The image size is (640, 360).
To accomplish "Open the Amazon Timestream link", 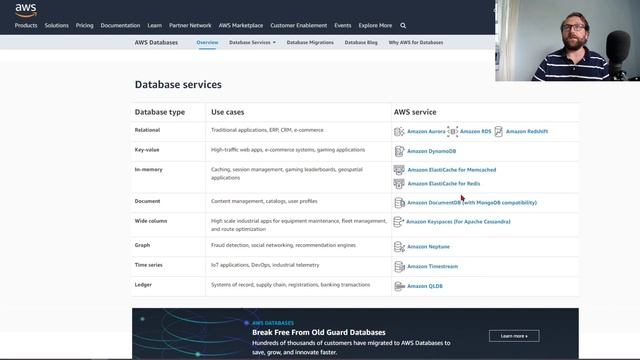I will (x=432, y=267).
